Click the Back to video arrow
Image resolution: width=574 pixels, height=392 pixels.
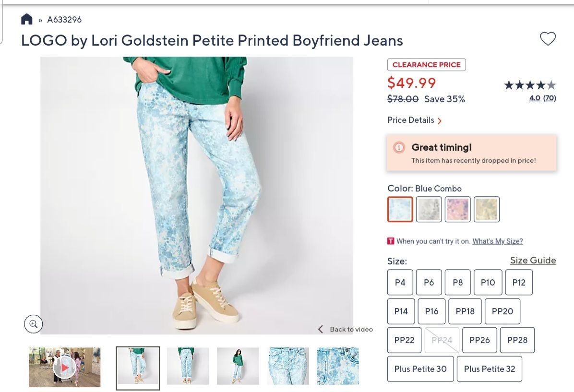(321, 329)
